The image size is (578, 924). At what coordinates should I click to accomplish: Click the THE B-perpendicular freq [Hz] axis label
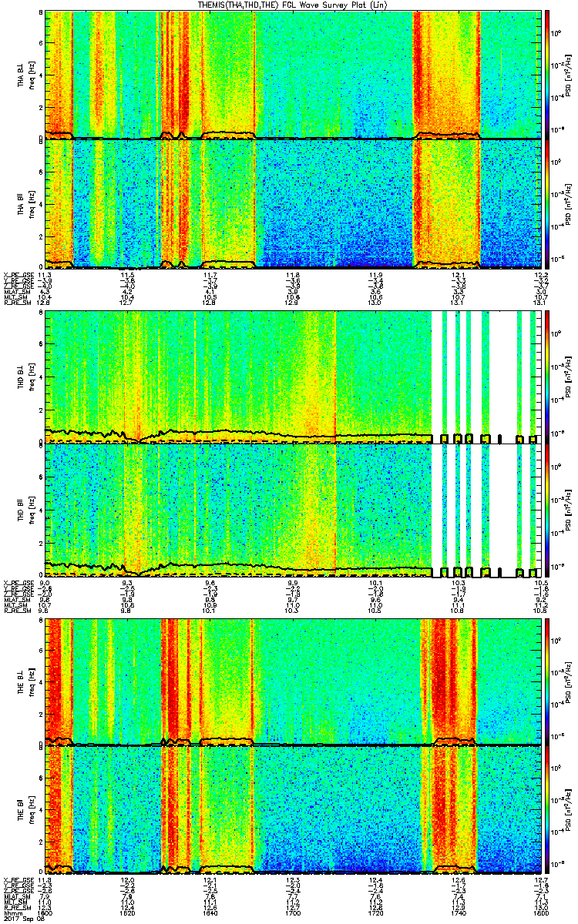[x=31, y=682]
